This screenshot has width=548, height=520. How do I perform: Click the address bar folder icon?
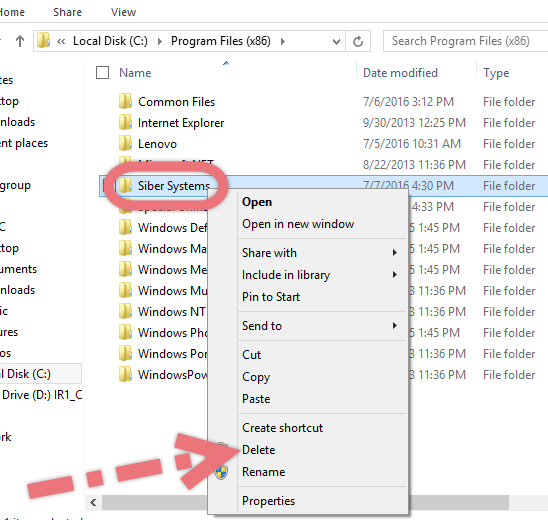pos(44,41)
